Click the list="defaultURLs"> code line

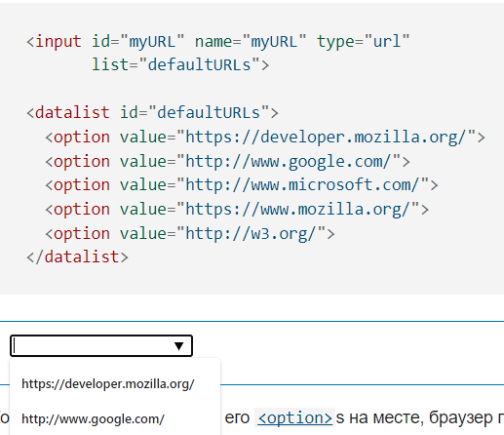[x=180, y=64]
